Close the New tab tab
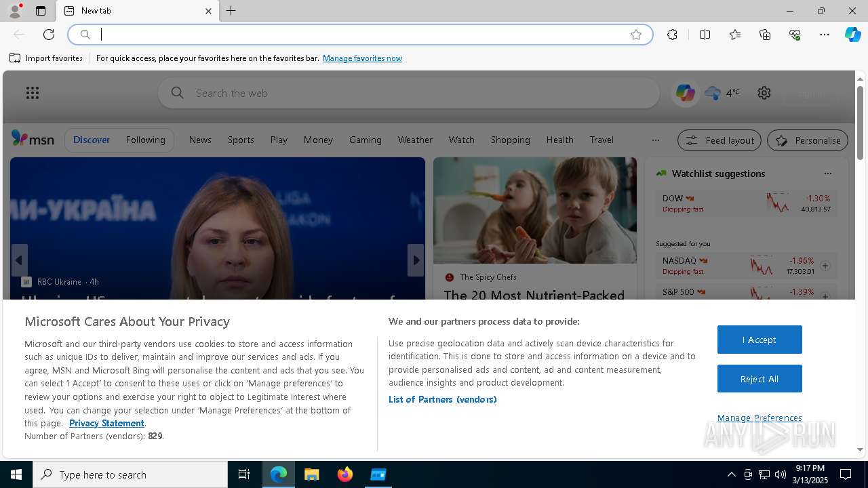 pyautogui.click(x=208, y=11)
